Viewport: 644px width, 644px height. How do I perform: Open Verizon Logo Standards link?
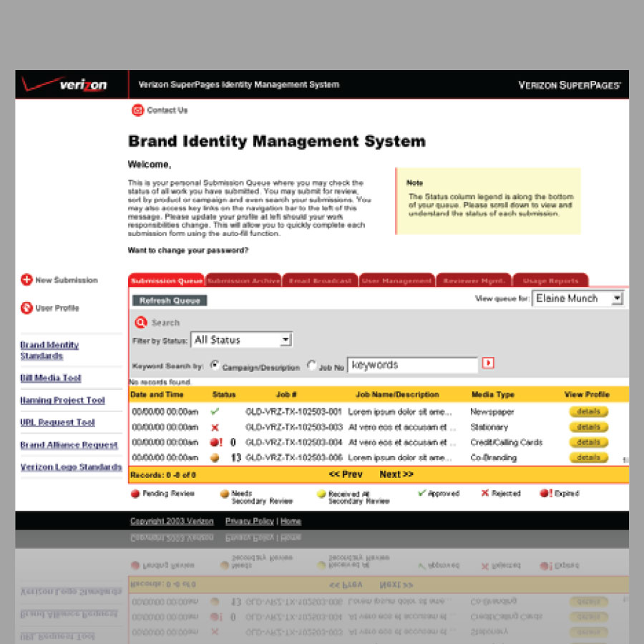click(x=71, y=467)
